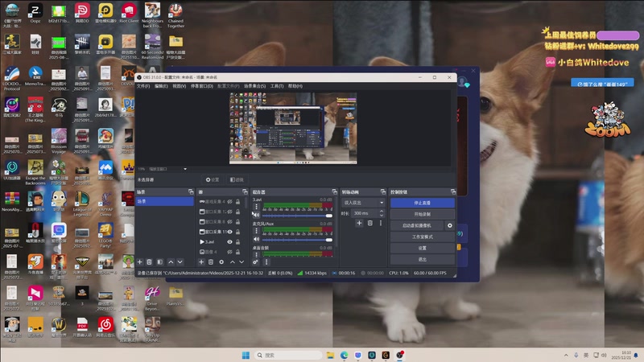
Task: Open the 文件(F) menu
Action: 143,86
